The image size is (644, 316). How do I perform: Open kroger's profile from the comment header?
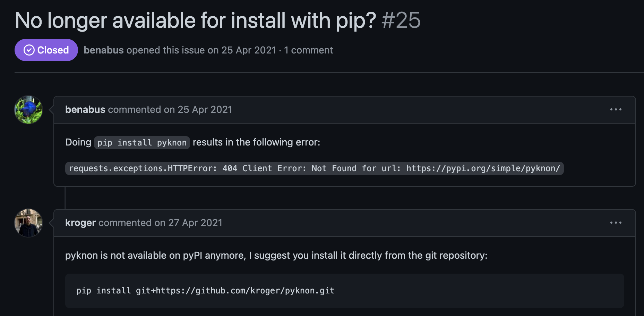coord(80,223)
